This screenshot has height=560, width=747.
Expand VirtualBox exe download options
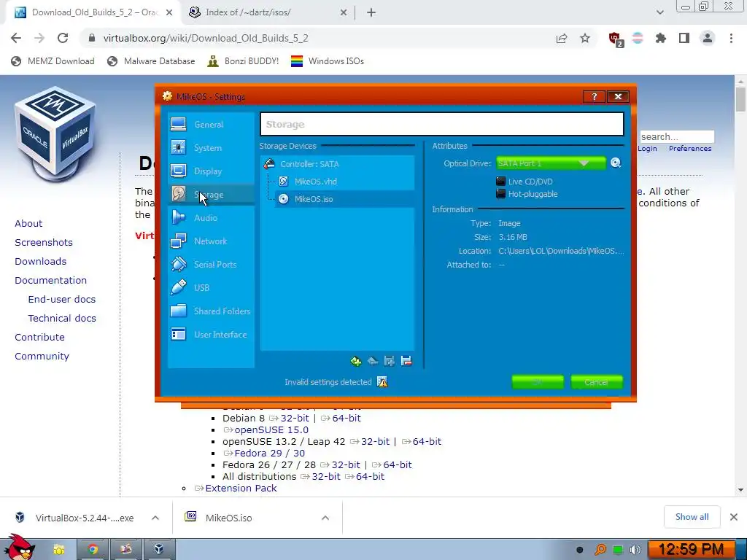[x=155, y=518]
